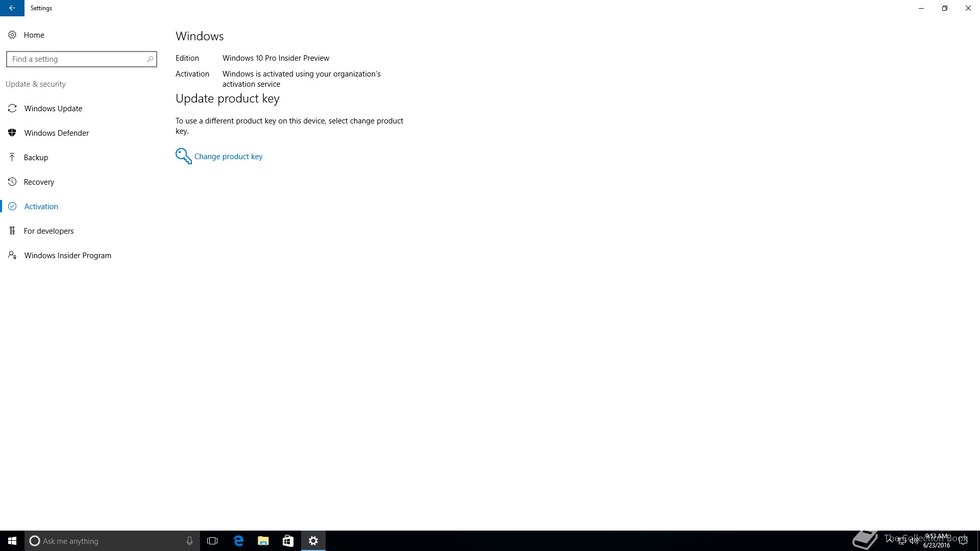Click the Activation checkmark icon
Viewport: 980px width, 551px height.
[x=12, y=206]
